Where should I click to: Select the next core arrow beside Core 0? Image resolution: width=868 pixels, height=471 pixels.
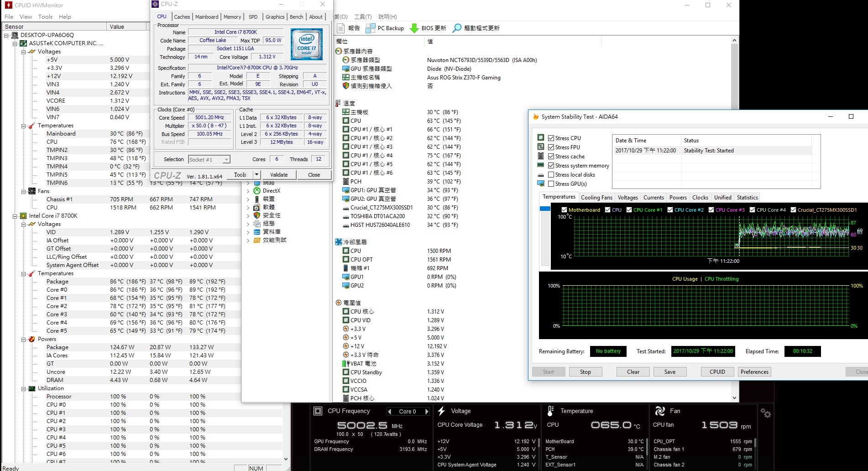tap(427, 411)
